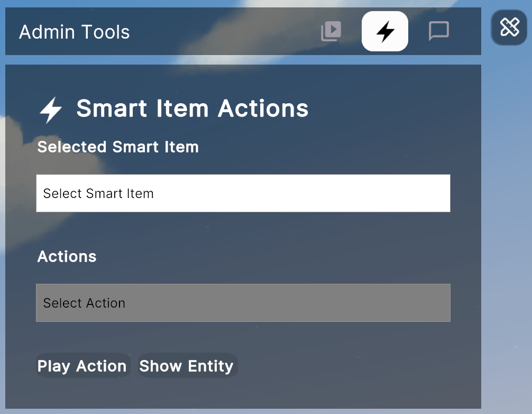This screenshot has width=532, height=414.
Task: Click the Selected Smart Item label
Action: [x=118, y=147]
